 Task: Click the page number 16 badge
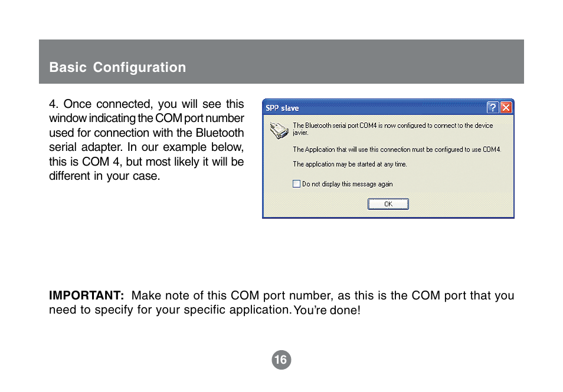coord(281,360)
